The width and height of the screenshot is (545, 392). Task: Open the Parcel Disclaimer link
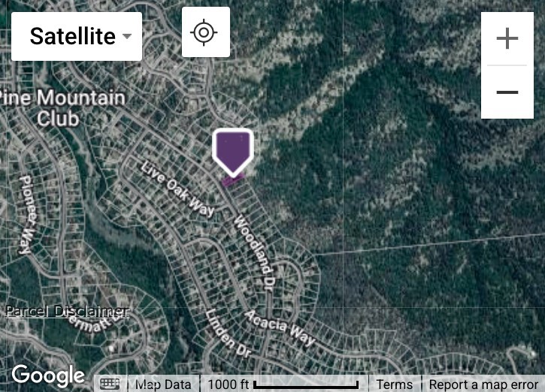point(68,311)
